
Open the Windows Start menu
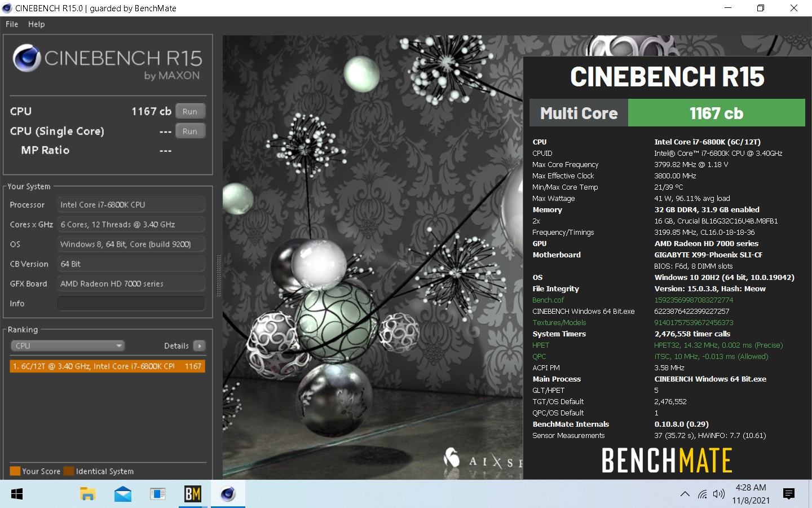click(x=17, y=494)
